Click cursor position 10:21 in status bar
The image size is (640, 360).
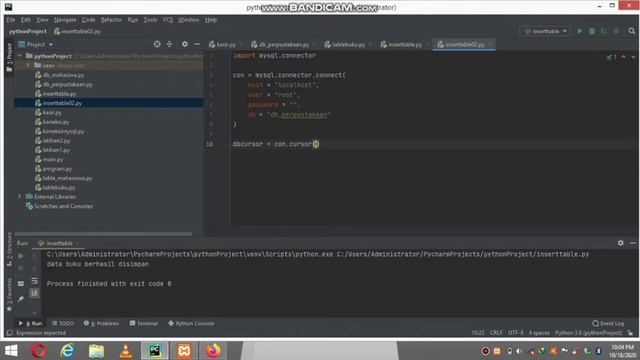[478, 333]
